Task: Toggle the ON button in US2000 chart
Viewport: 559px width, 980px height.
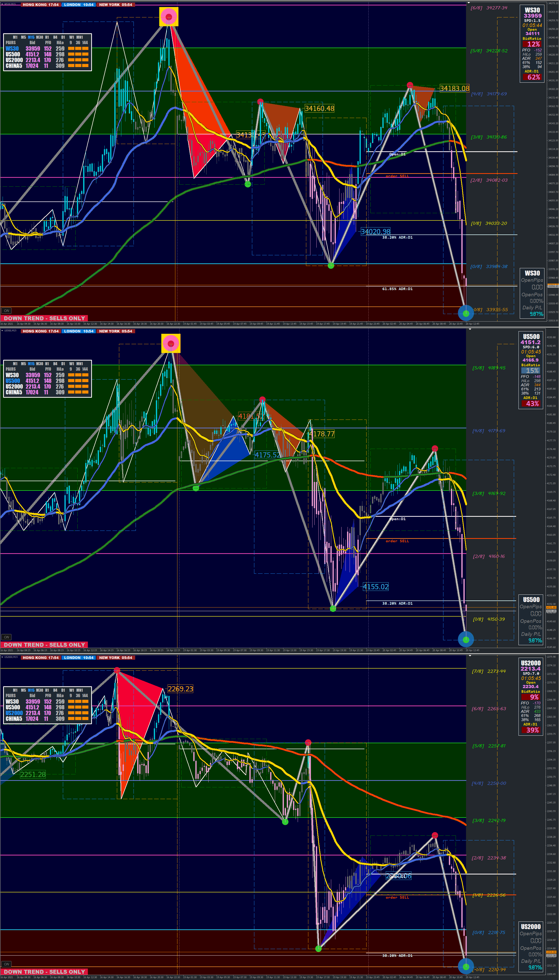Action: pyautogui.click(x=6, y=964)
